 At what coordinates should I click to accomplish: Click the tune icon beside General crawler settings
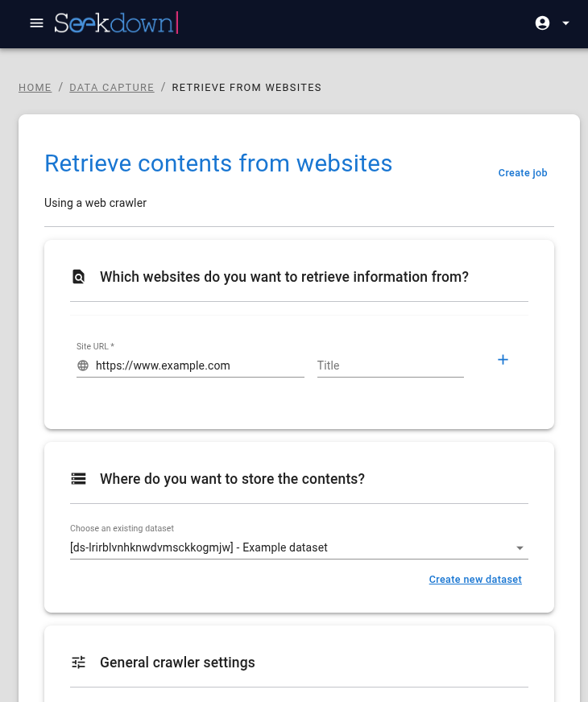pos(78,663)
